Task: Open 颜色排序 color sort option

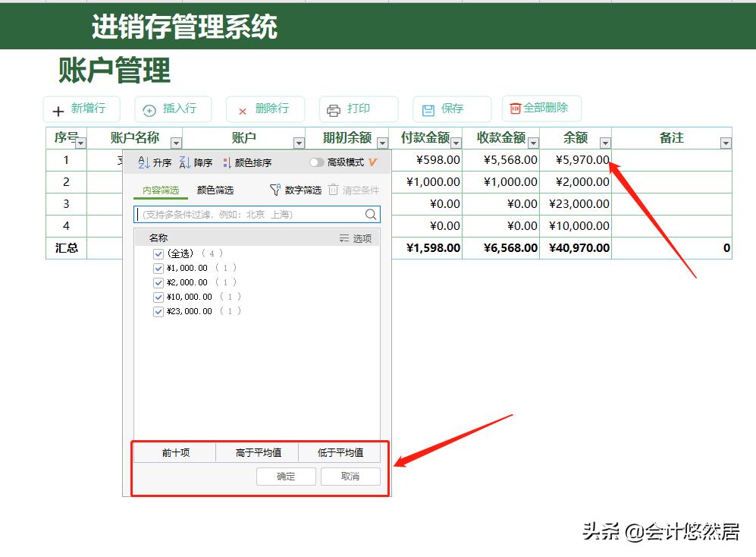Action: [248, 162]
